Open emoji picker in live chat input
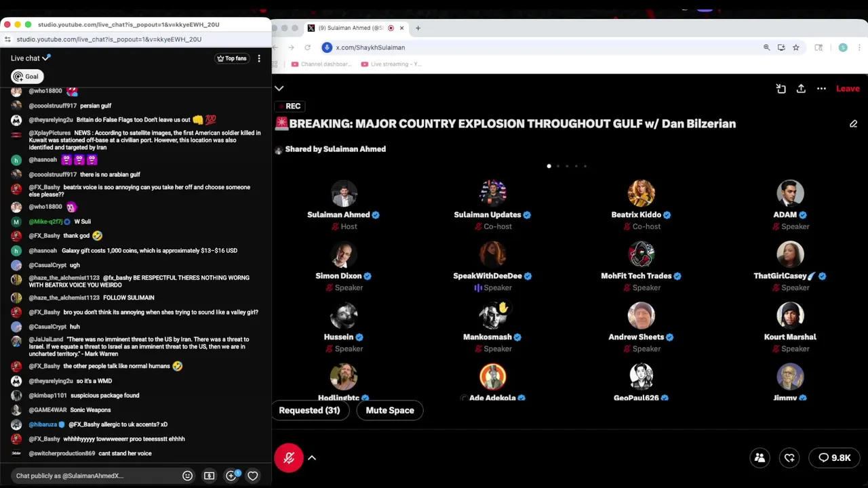868x488 pixels. coord(187,476)
